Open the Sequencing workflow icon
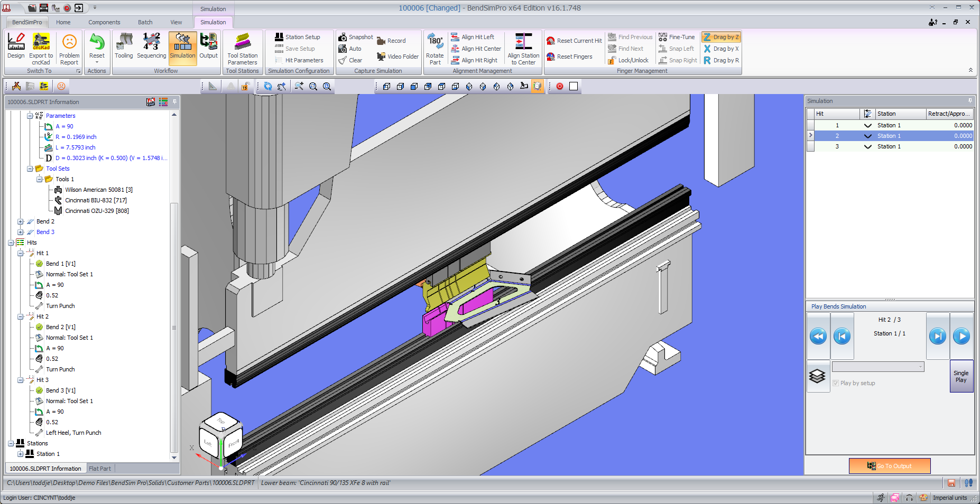 pos(151,46)
